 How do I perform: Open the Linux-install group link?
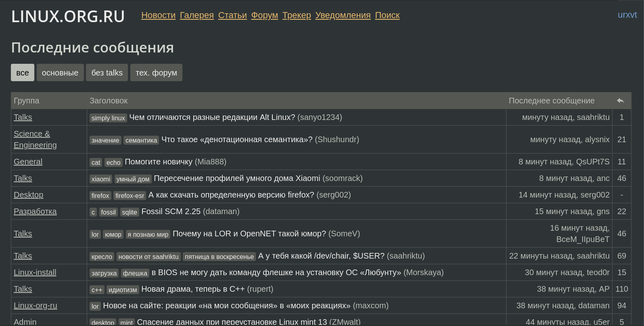tap(35, 273)
